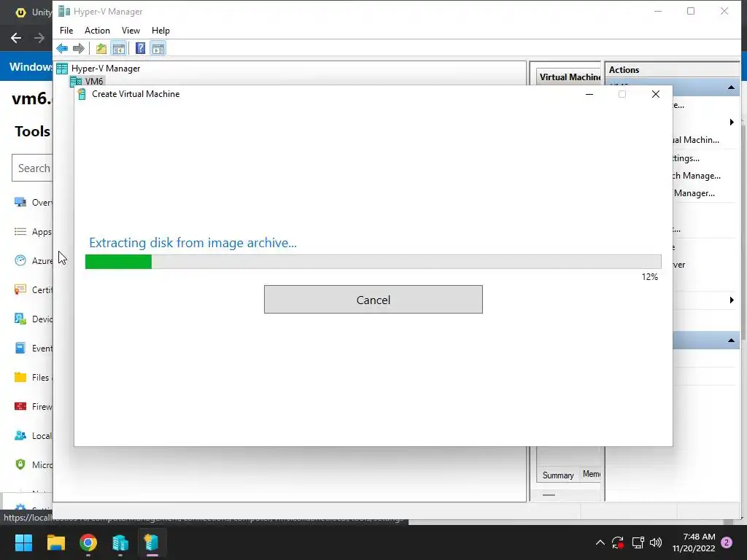
Task: Open the Memory tab in details pane
Action: click(591, 474)
